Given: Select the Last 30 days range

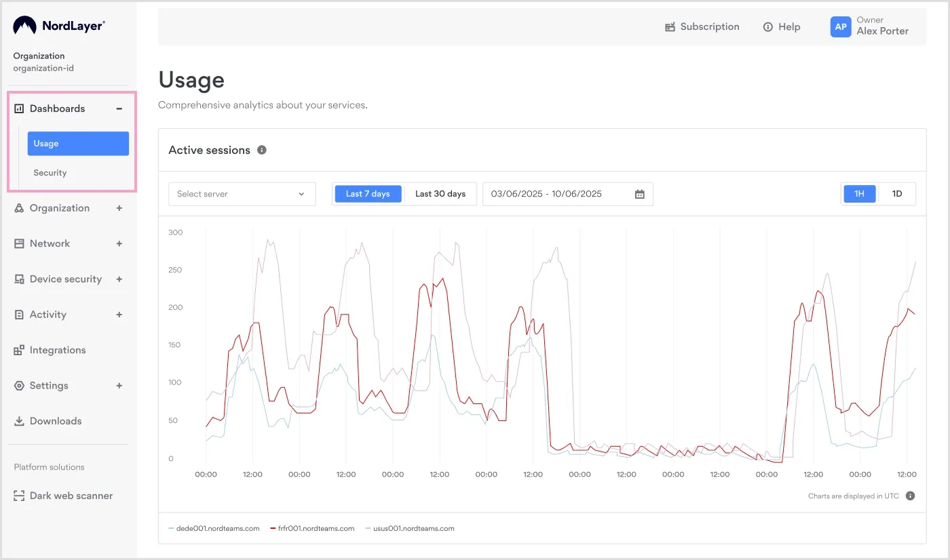Looking at the screenshot, I should point(440,194).
